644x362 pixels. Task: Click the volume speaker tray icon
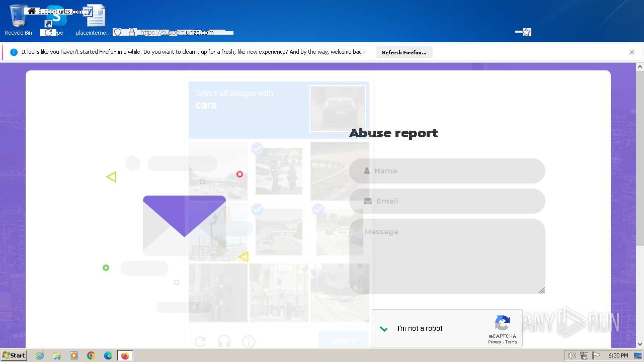[572, 355]
